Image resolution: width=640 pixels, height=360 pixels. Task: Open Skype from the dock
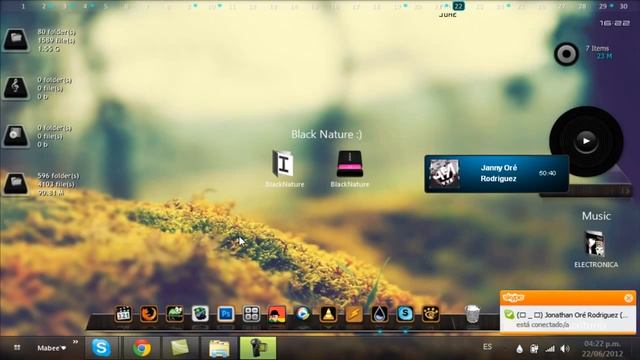coord(405,314)
